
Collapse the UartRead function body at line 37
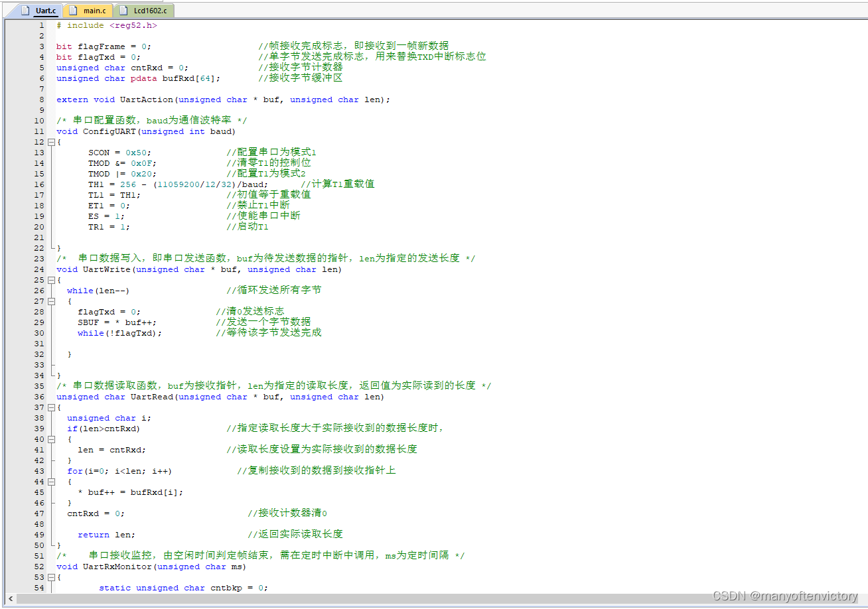50,407
